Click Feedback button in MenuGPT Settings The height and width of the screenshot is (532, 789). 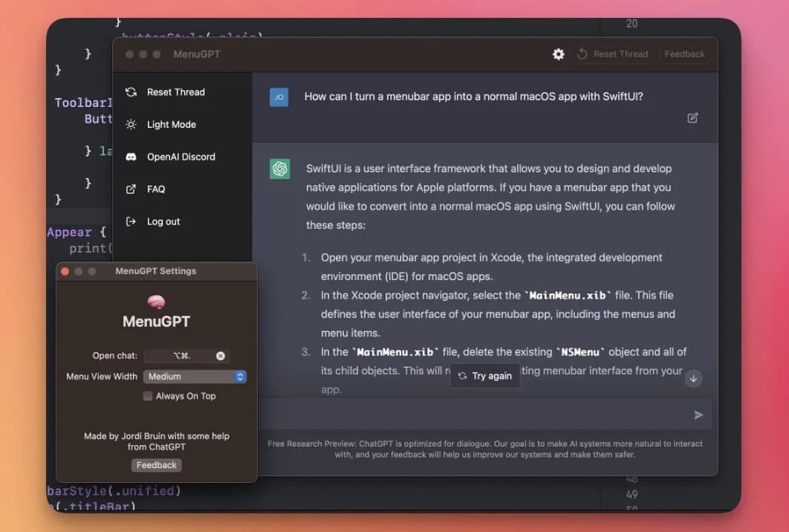(x=157, y=465)
